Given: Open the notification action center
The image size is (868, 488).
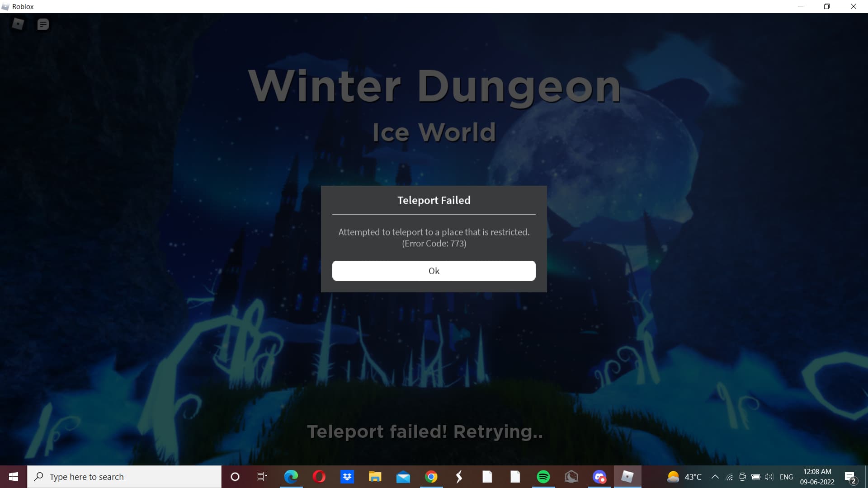Looking at the screenshot, I should pos(850,477).
